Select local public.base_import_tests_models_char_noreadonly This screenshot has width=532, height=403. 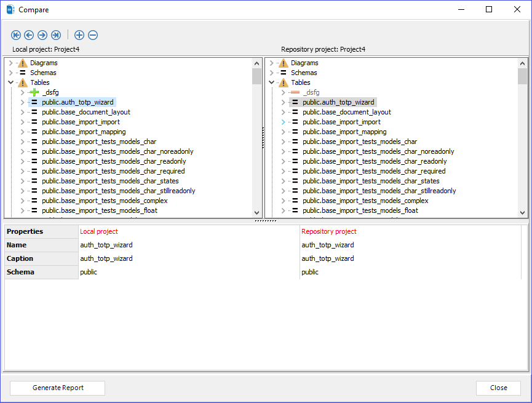pyautogui.click(x=117, y=151)
